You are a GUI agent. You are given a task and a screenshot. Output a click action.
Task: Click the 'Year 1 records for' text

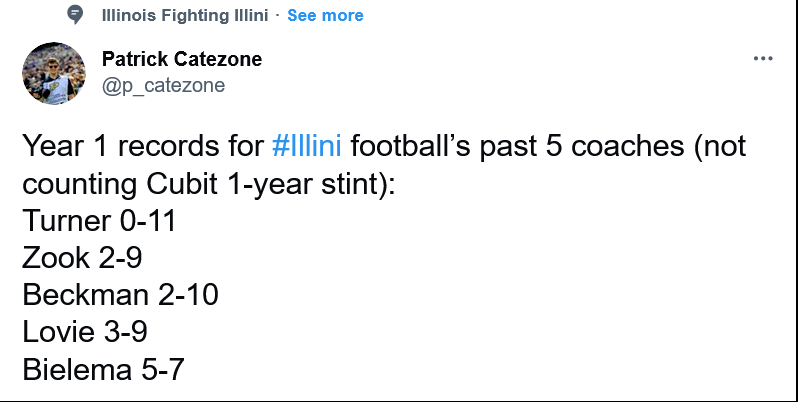(143, 148)
